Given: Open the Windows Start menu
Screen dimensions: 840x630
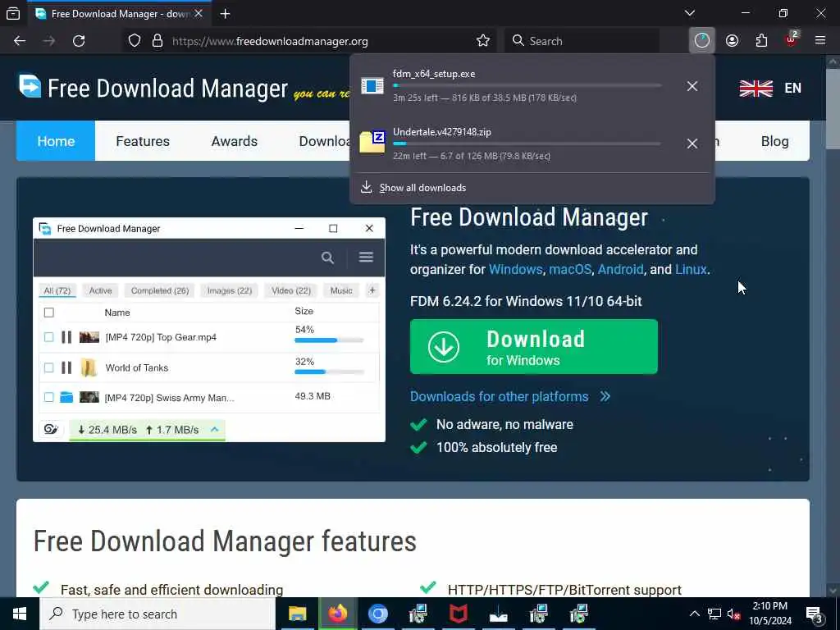Looking at the screenshot, I should (20, 614).
